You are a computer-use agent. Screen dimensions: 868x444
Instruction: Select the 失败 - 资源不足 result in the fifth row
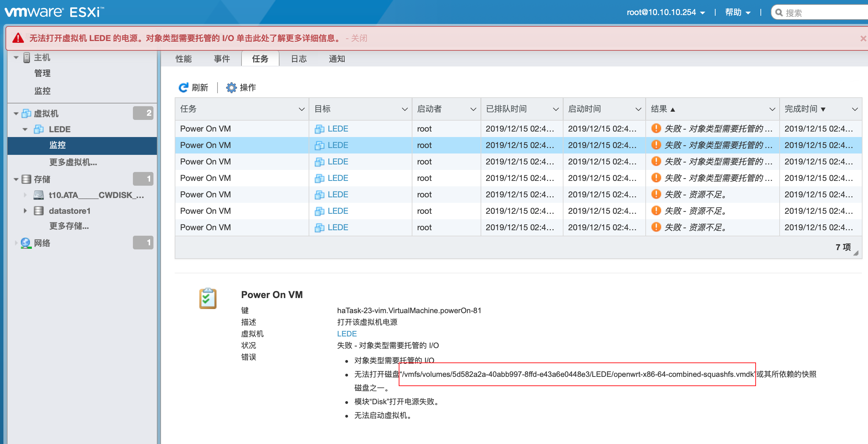click(695, 195)
